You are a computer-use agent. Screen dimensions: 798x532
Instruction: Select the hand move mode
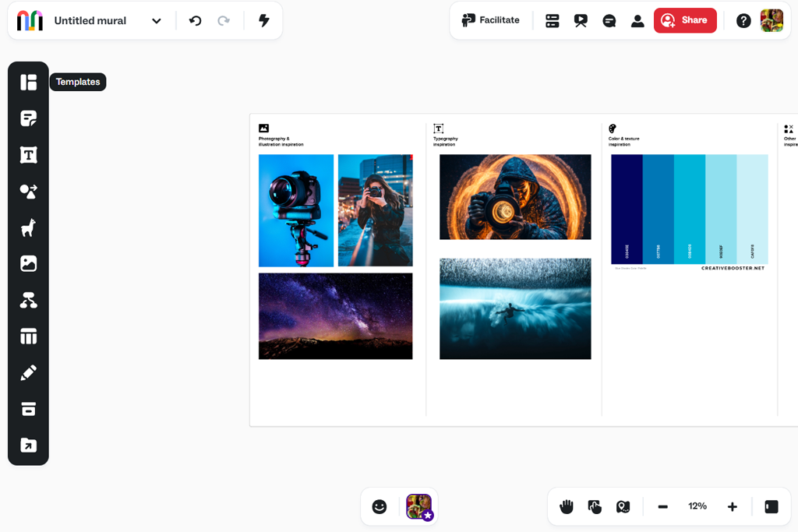click(567, 506)
